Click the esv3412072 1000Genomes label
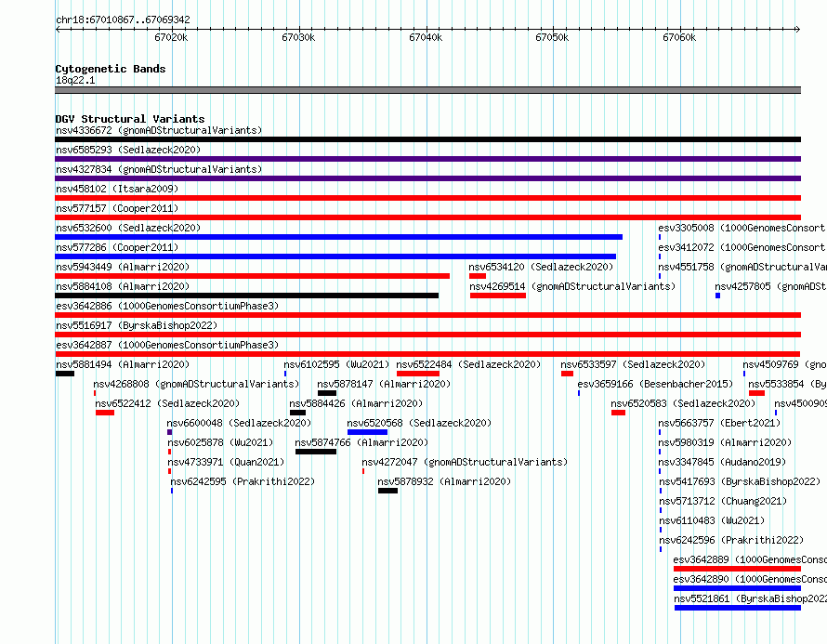Viewport: 827px width, 644px height. [x=742, y=247]
